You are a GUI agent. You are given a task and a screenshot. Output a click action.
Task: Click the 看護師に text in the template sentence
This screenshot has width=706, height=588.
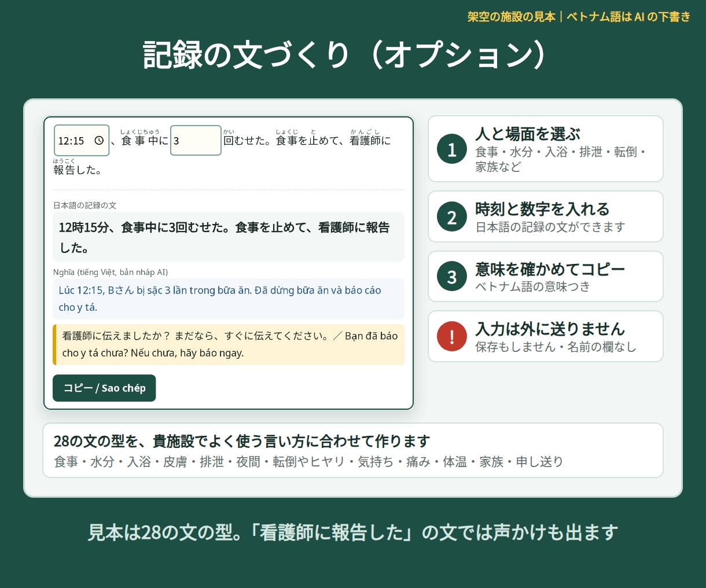coord(370,138)
